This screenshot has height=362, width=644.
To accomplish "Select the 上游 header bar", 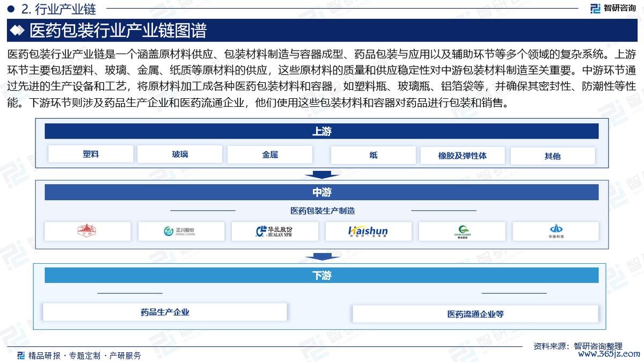I will click(x=321, y=132).
